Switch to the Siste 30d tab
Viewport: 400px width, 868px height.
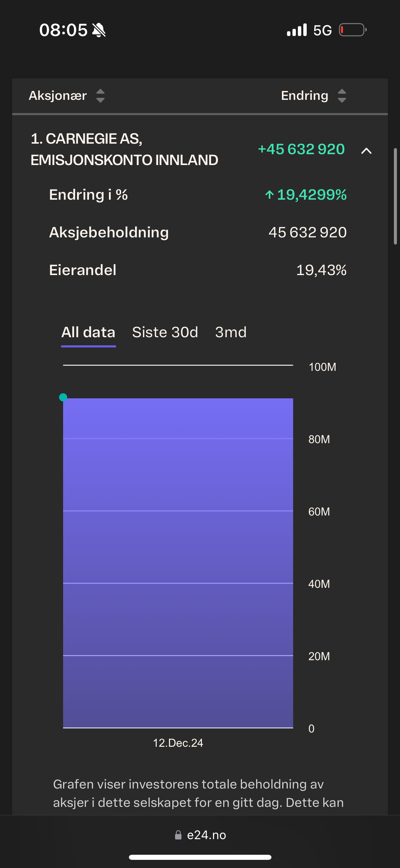(x=165, y=332)
